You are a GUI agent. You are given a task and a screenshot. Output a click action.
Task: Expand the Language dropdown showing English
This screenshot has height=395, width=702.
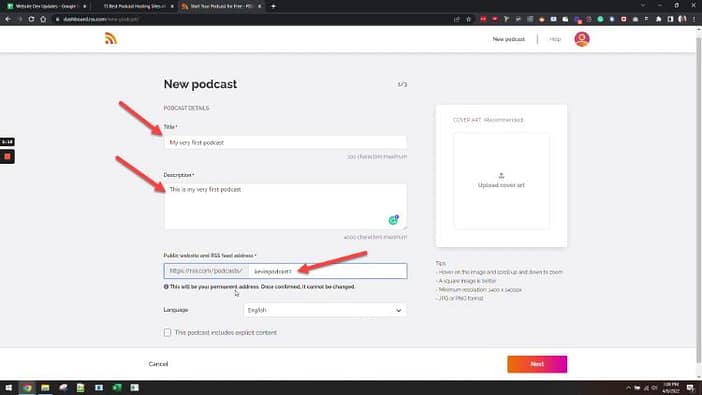(325, 310)
